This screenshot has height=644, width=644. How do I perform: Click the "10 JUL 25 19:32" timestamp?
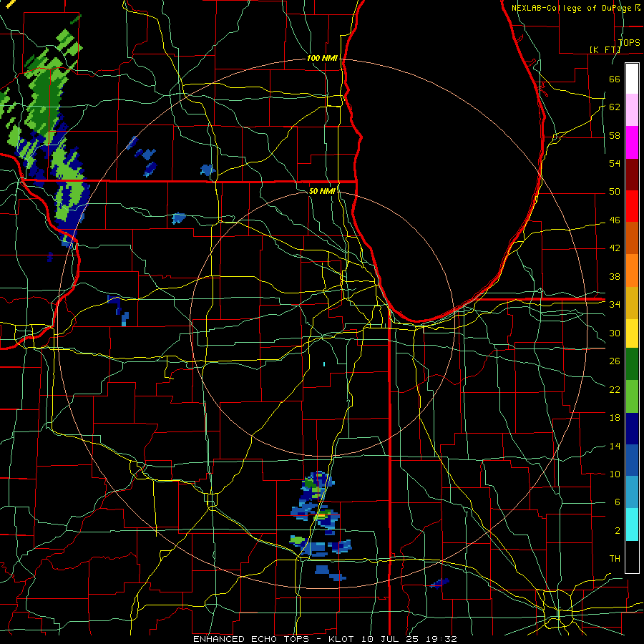click(x=409, y=639)
